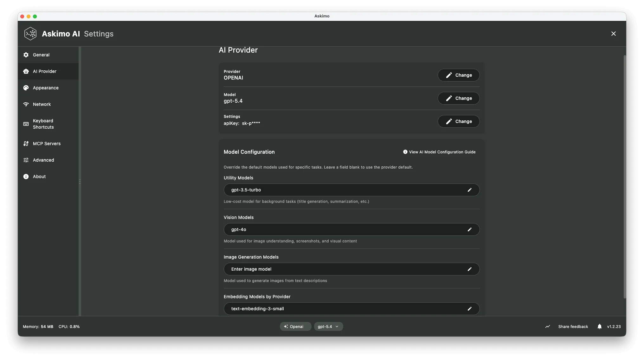Edit embedding model with pencil icon
The image size is (644, 360).
point(470,309)
